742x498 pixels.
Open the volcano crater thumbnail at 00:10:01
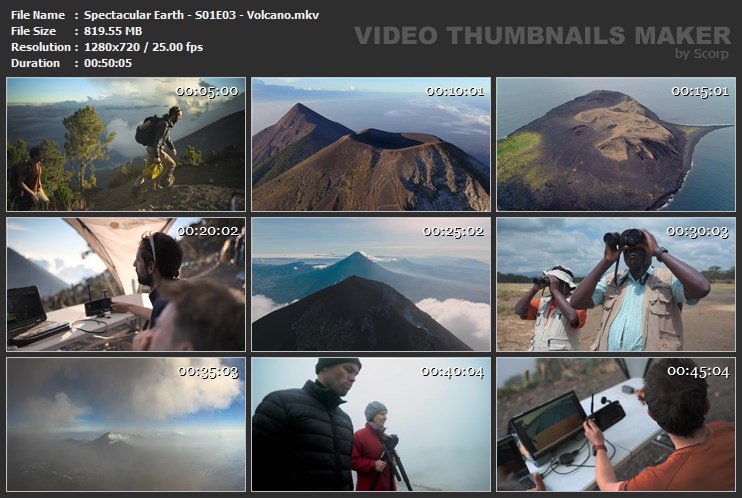point(371,144)
